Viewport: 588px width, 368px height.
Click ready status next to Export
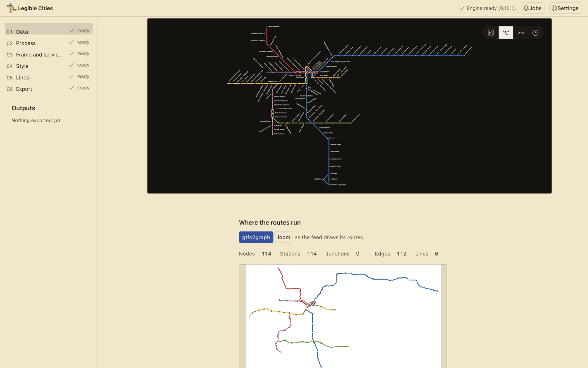click(x=79, y=88)
